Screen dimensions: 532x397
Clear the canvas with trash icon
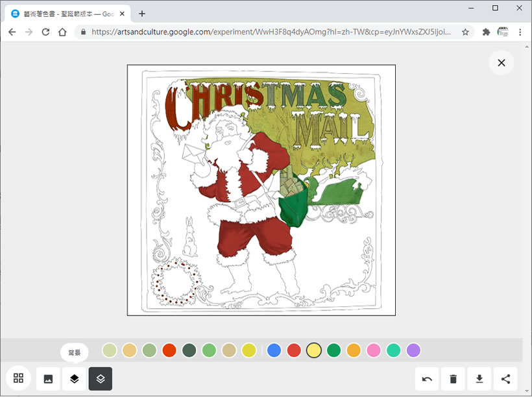pyautogui.click(x=453, y=379)
